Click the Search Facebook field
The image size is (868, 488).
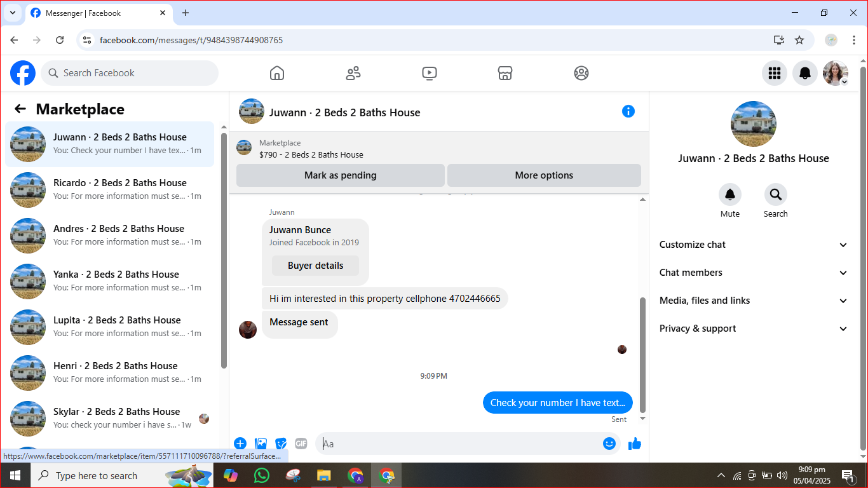[130, 73]
